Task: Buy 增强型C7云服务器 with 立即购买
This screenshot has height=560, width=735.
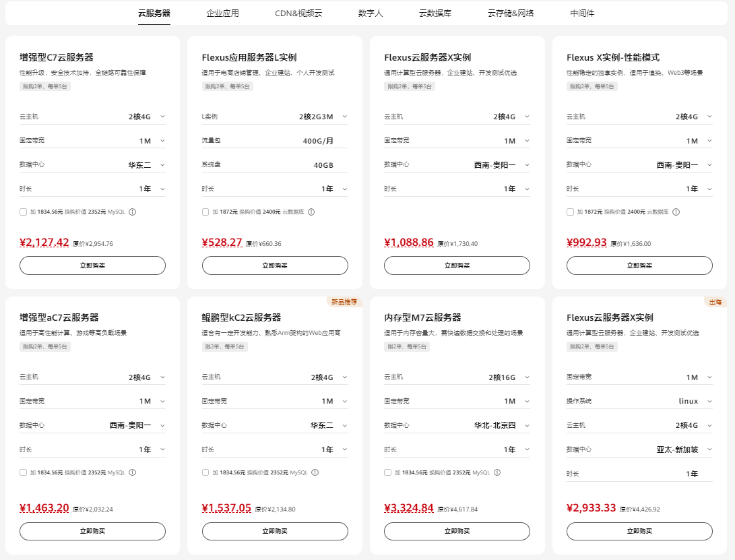Action: tap(92, 266)
